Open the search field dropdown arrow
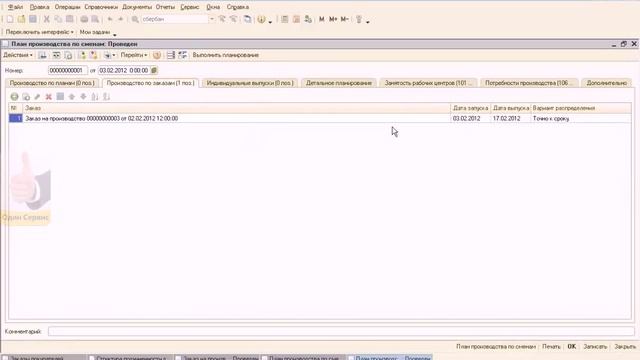 (x=211, y=19)
